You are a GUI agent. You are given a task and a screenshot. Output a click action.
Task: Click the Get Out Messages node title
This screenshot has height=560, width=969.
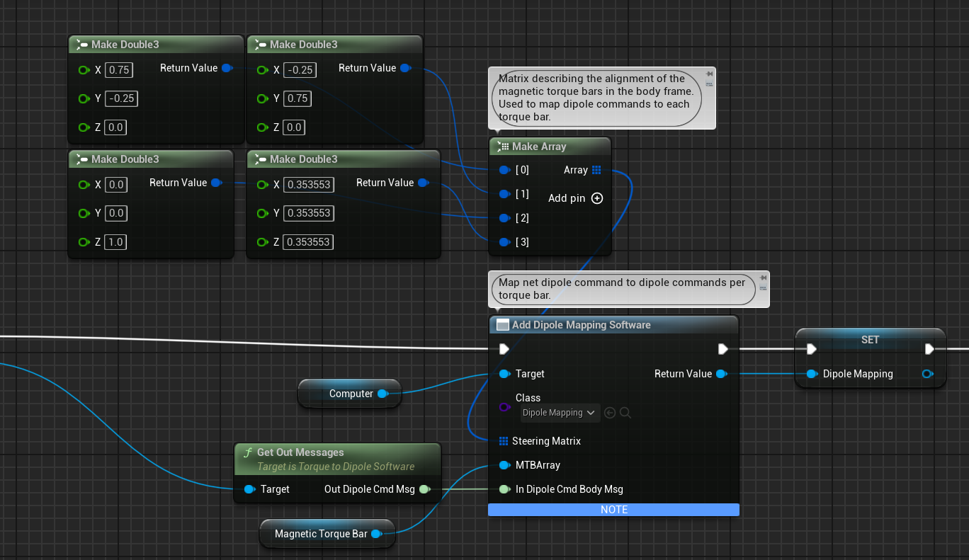300,452
